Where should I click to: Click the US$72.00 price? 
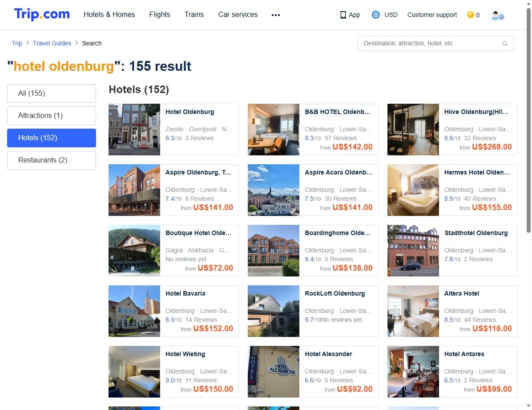pyautogui.click(x=215, y=268)
